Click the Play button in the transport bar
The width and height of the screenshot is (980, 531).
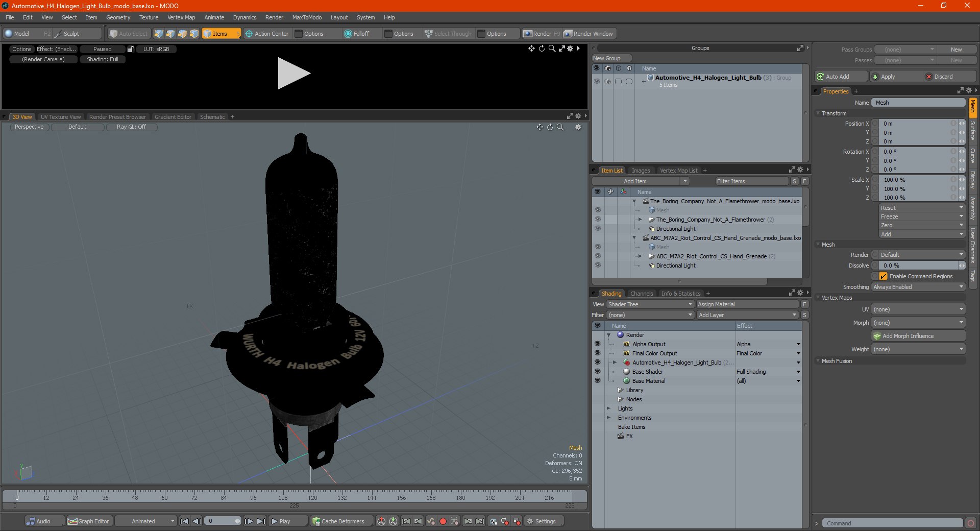click(288, 521)
